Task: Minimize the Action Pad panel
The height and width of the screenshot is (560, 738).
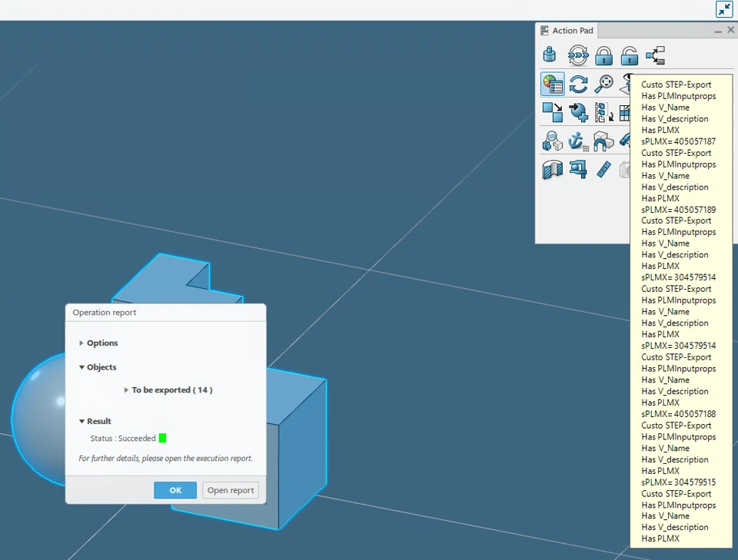Action: pyautogui.click(x=718, y=31)
